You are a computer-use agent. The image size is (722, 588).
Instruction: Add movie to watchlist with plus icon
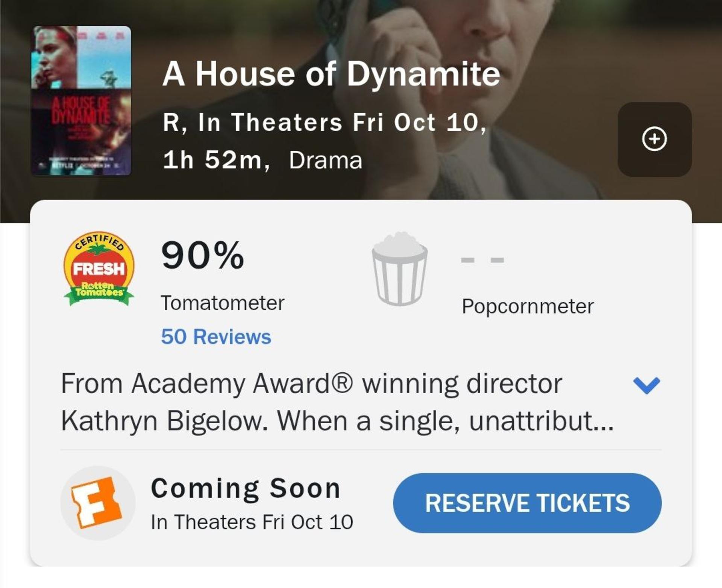coord(654,139)
